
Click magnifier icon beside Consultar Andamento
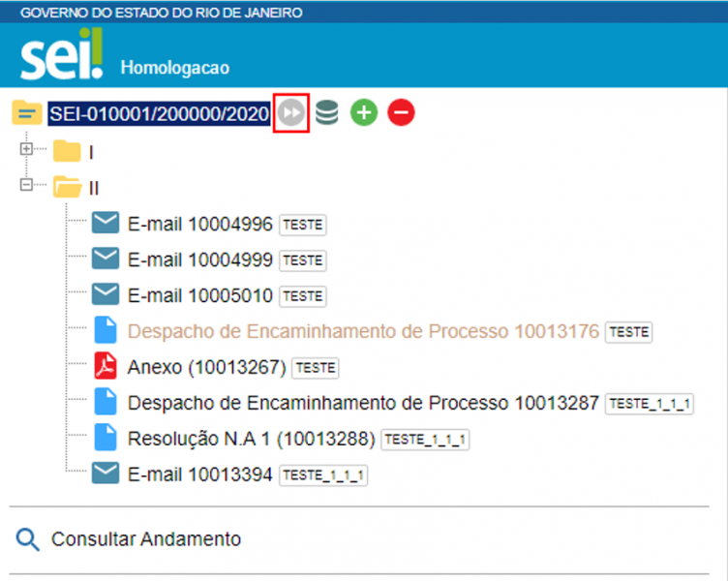pyautogui.click(x=28, y=539)
